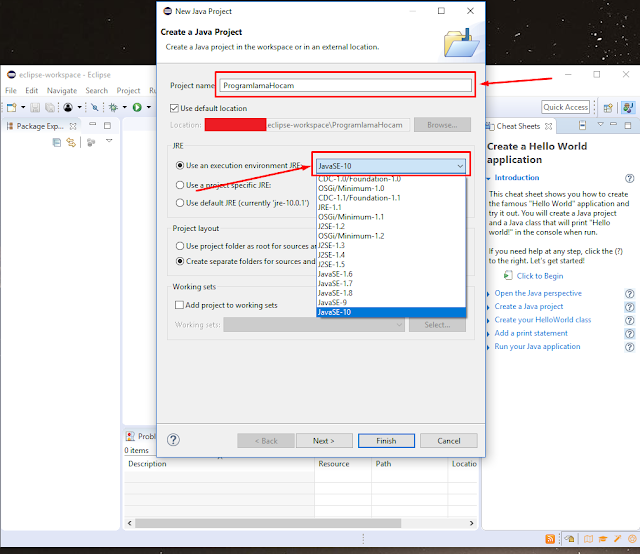This screenshot has width=640, height=554.
Task: Open the Search menu in Eclipse
Action: (x=96, y=91)
